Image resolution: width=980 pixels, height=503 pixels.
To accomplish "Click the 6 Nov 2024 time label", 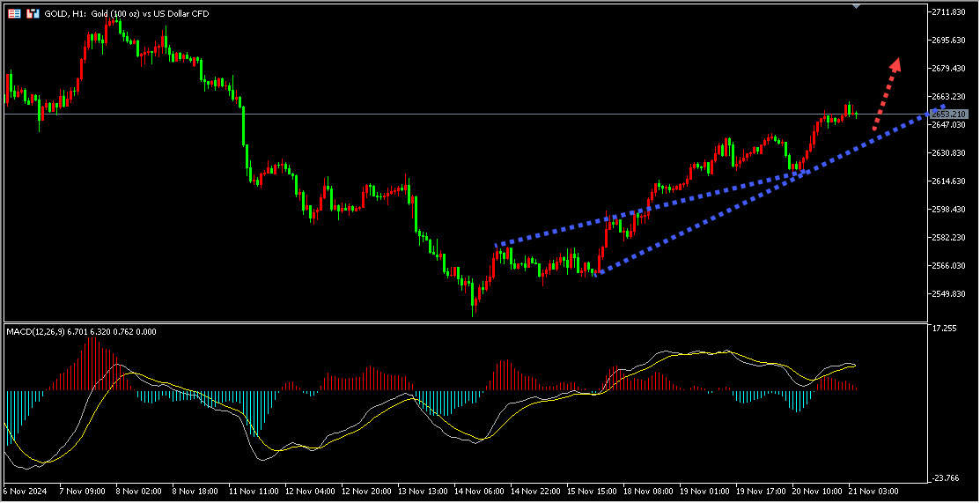I will coord(26,490).
